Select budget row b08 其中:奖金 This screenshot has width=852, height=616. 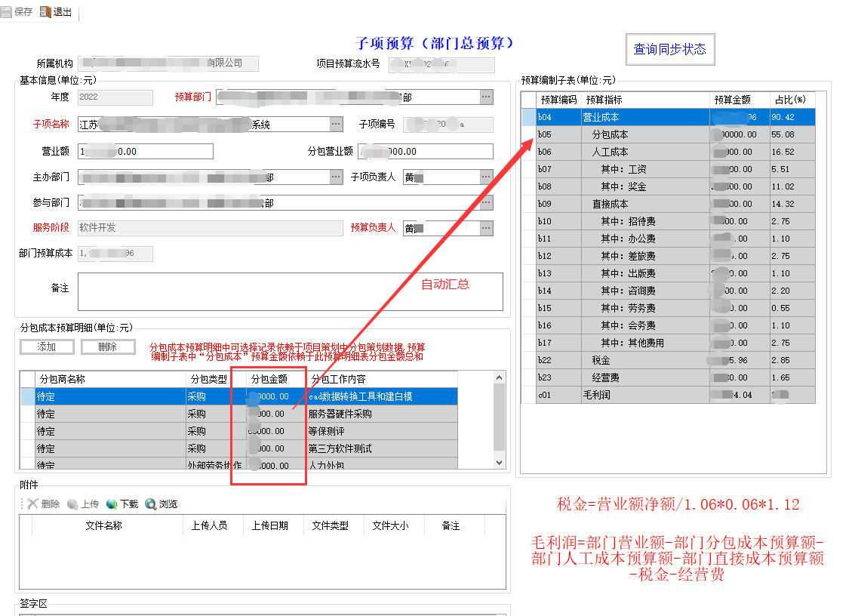pos(669,186)
